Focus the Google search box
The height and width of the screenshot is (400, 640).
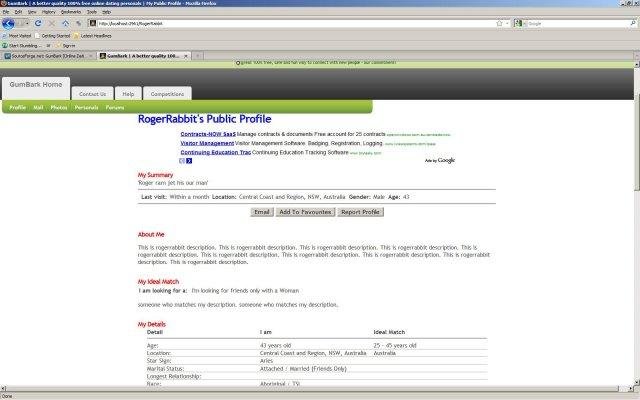coord(578,23)
